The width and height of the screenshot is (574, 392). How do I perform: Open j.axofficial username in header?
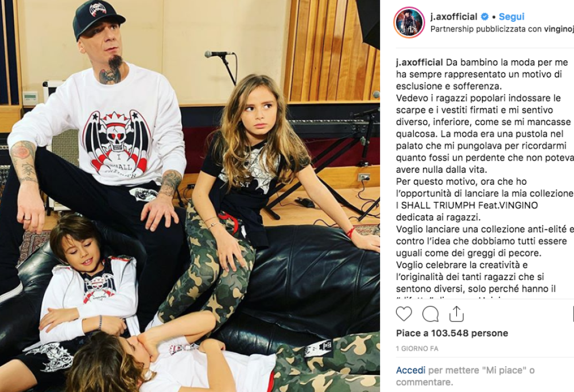pyautogui.click(x=454, y=17)
